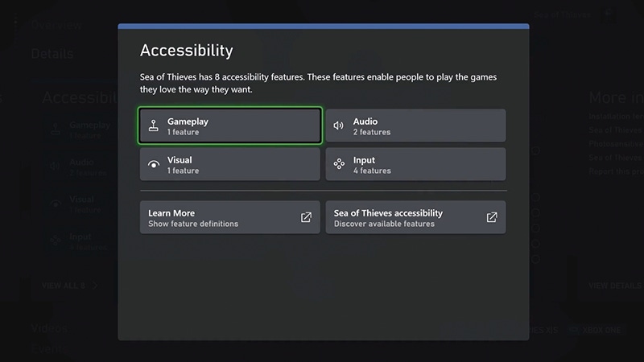Click the dimmed background Visual eye icon
Image resolution: width=644 pixels, height=362 pixels.
(x=55, y=204)
